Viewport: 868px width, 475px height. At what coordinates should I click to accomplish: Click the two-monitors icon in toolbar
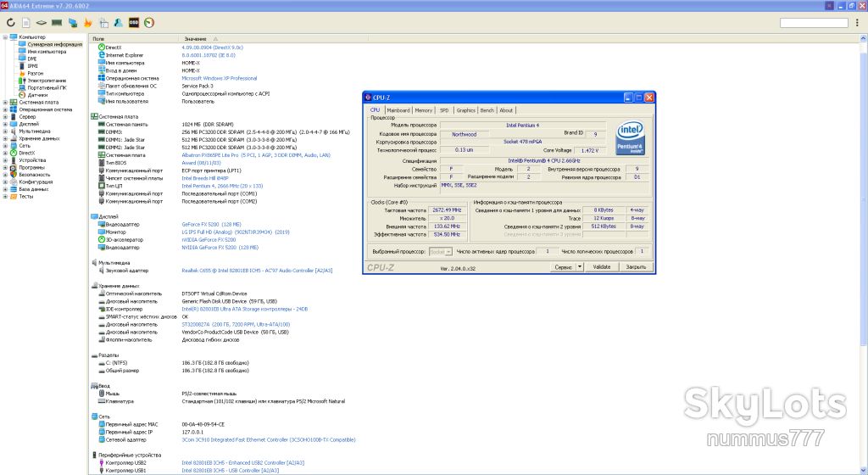point(73,23)
